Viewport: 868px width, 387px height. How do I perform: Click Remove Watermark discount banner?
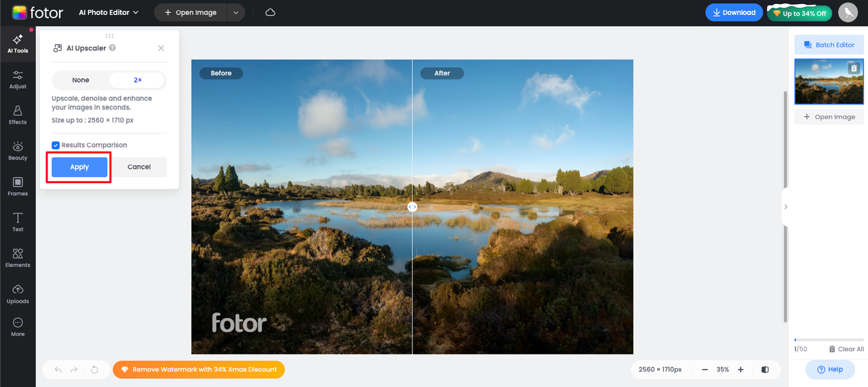point(199,369)
